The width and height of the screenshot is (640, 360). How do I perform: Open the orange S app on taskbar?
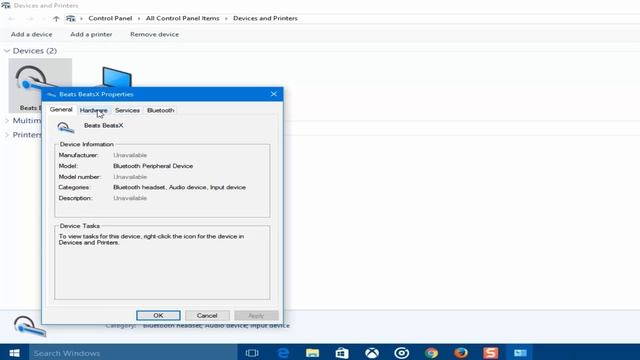click(x=491, y=353)
